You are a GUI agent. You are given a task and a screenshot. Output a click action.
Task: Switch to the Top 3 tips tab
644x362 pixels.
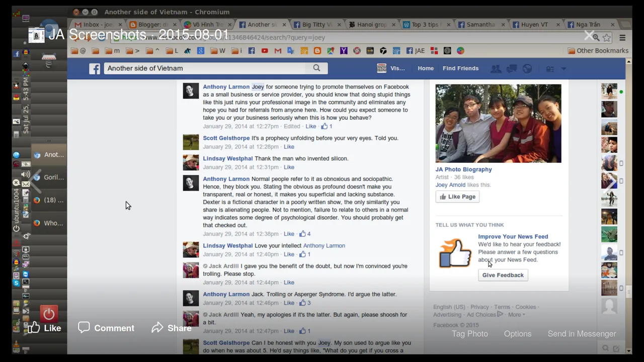pos(428,24)
